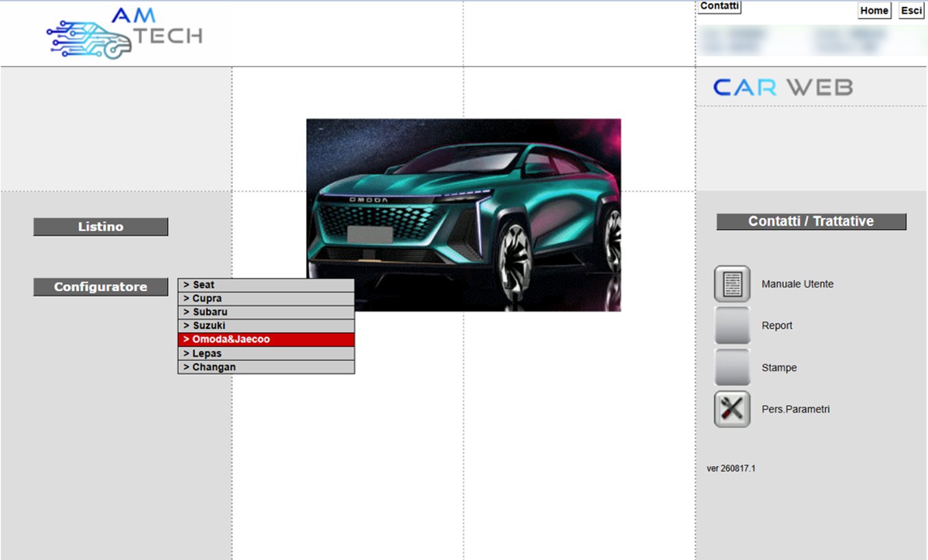
Task: Select Cupra in the configurator menu
Action: click(266, 299)
